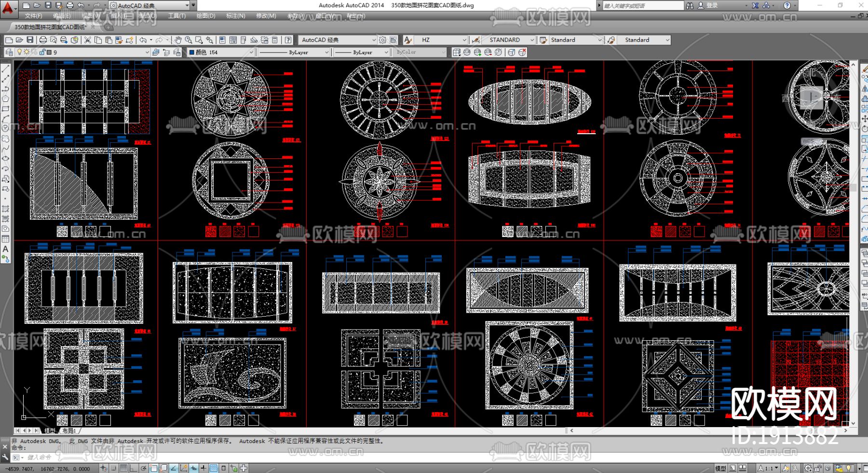
Task: Click the Plot printer icon in standard toolbar
Action: coord(43,40)
